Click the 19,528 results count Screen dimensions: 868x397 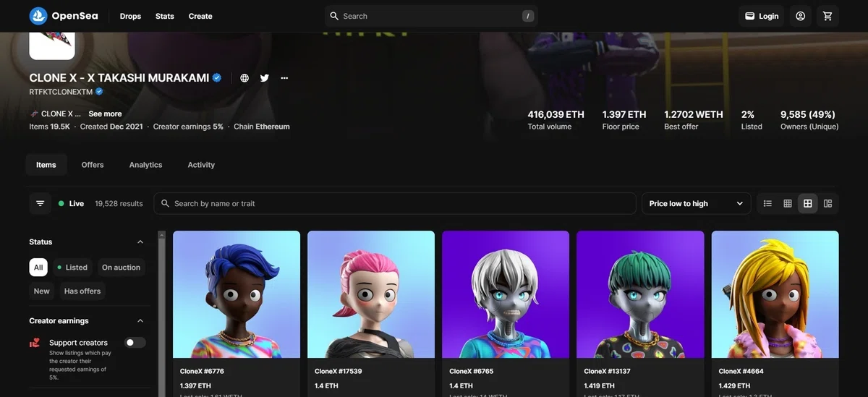pyautogui.click(x=119, y=204)
